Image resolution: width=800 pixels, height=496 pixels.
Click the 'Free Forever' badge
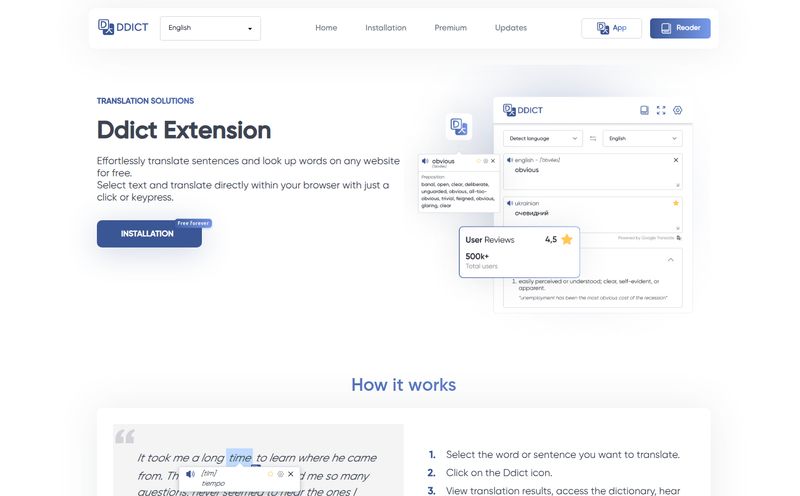point(193,224)
